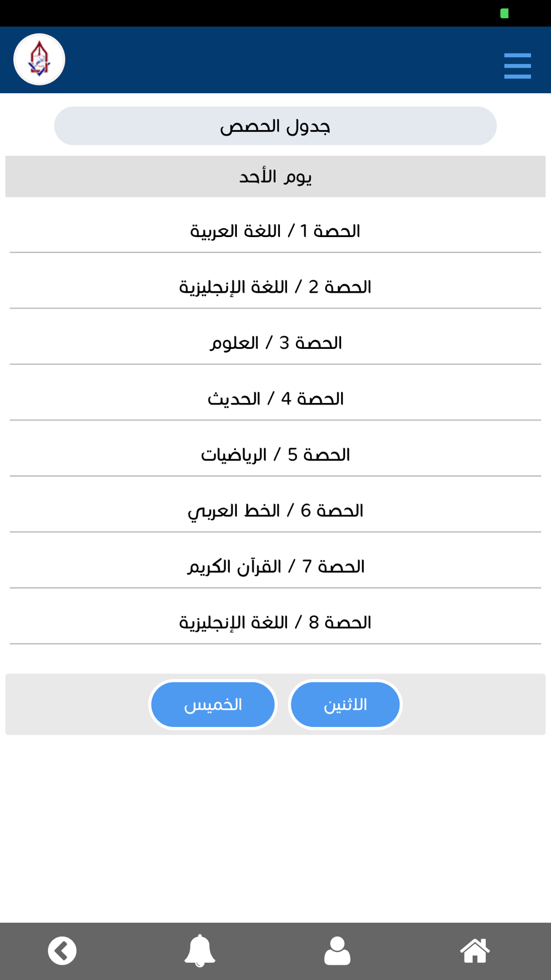Open الحصة 5 الرياضيات row

(x=275, y=455)
